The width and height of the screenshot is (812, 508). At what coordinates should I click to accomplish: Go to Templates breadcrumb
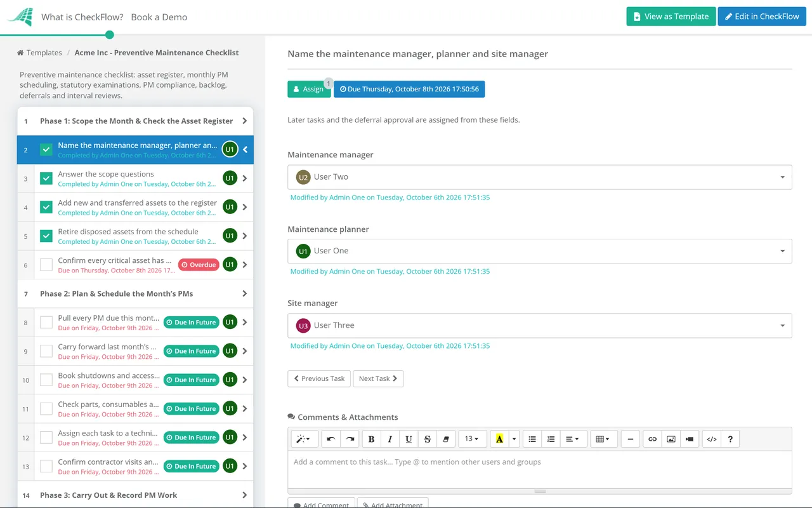click(44, 53)
